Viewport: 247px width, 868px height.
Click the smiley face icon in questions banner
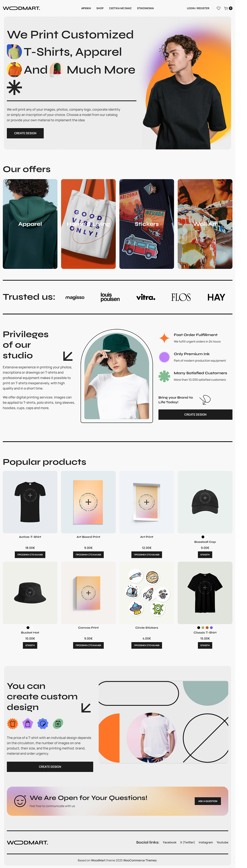click(x=20, y=801)
